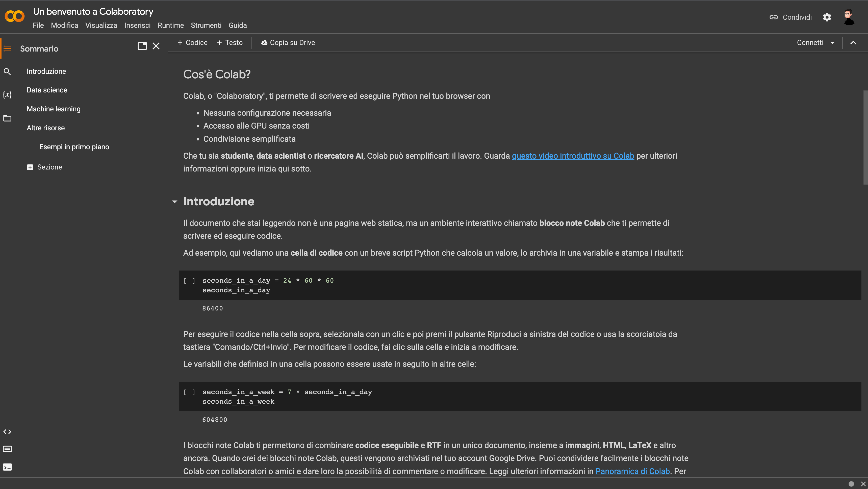The image size is (868, 489).
Task: Open the Panoramica di Colab link
Action: [x=632, y=472]
